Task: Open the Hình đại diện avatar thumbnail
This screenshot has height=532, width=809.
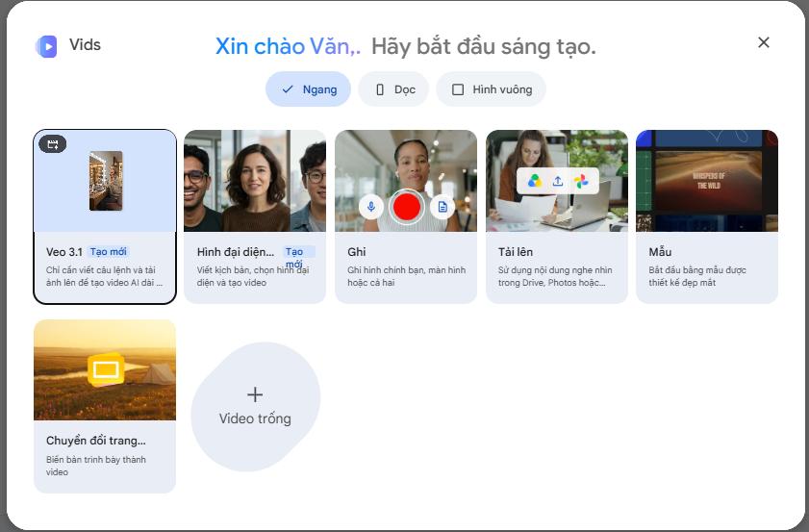Action: tap(255, 181)
